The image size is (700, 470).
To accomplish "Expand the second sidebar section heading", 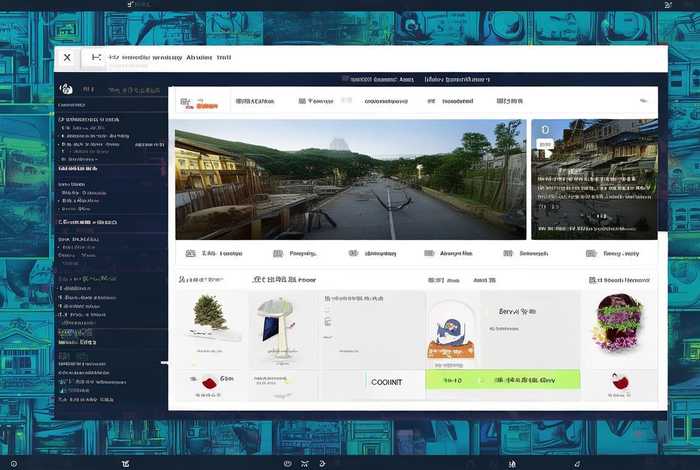I will pyautogui.click(x=78, y=169).
